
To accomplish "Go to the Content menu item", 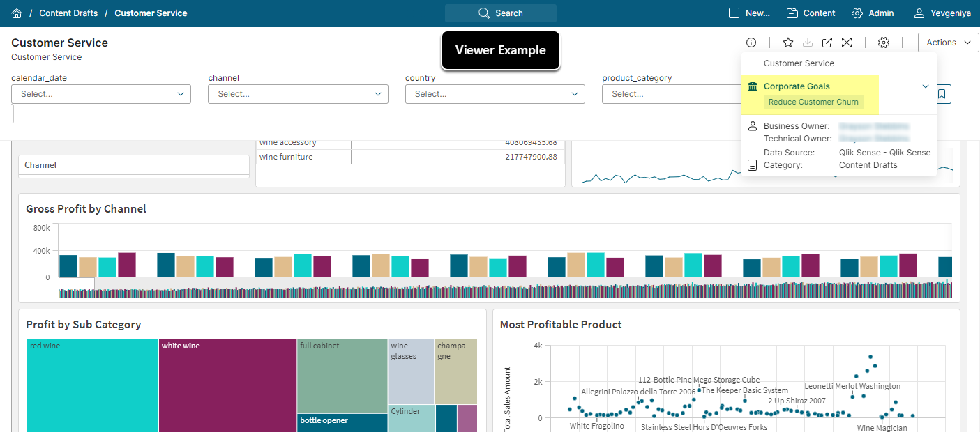I will click(811, 13).
